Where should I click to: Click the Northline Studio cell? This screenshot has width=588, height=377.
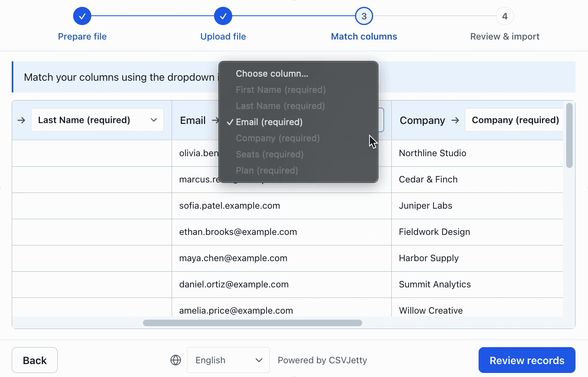477,153
